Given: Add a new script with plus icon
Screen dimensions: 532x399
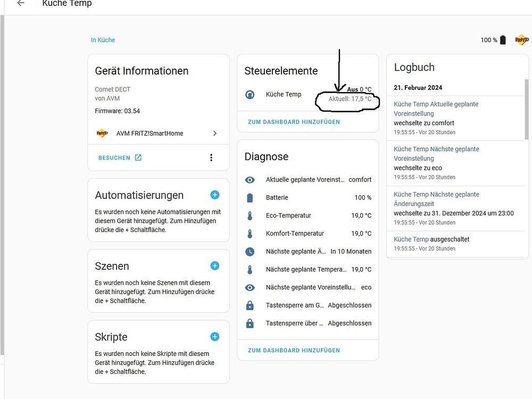Looking at the screenshot, I should (214, 336).
